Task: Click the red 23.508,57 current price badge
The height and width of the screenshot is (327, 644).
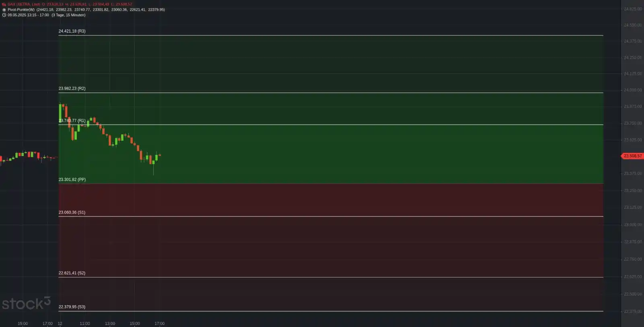Action: (x=632, y=156)
